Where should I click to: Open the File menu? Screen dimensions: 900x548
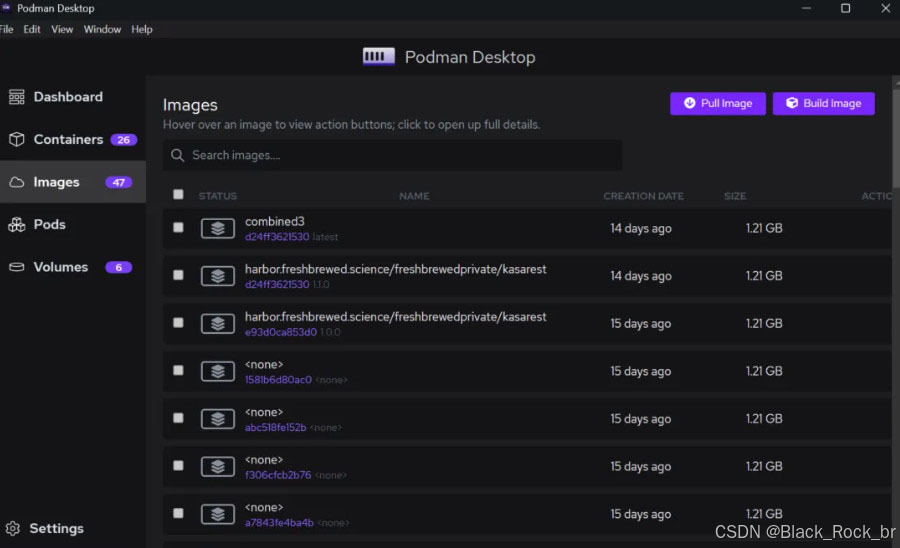tap(6, 29)
